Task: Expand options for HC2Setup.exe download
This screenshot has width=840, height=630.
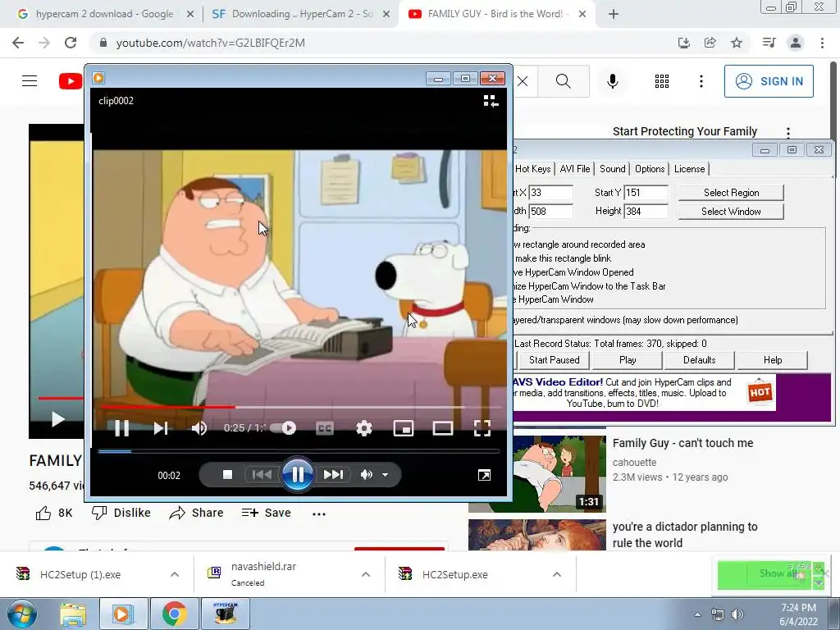Action: click(557, 574)
